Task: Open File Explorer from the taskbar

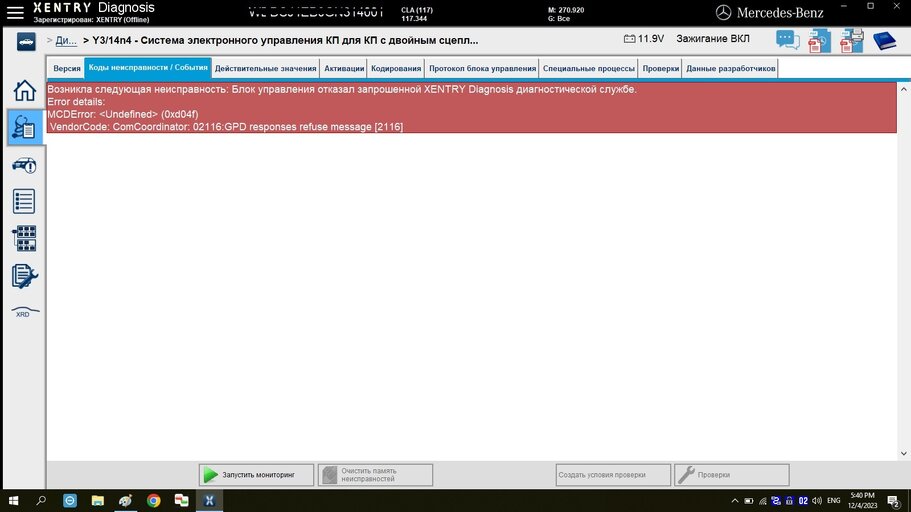Action: [x=98, y=500]
